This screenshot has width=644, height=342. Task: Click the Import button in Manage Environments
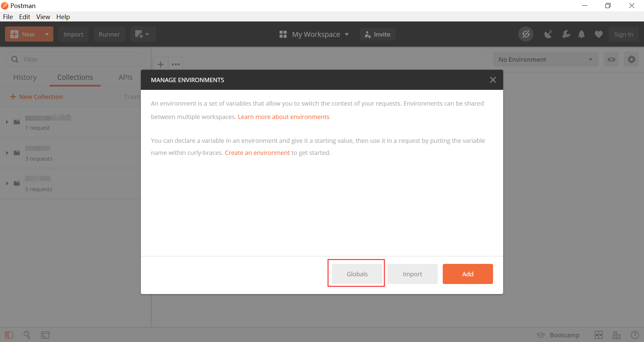412,274
